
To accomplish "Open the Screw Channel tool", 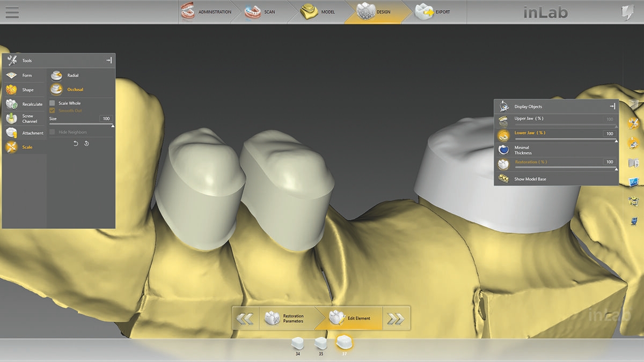I will click(24, 119).
